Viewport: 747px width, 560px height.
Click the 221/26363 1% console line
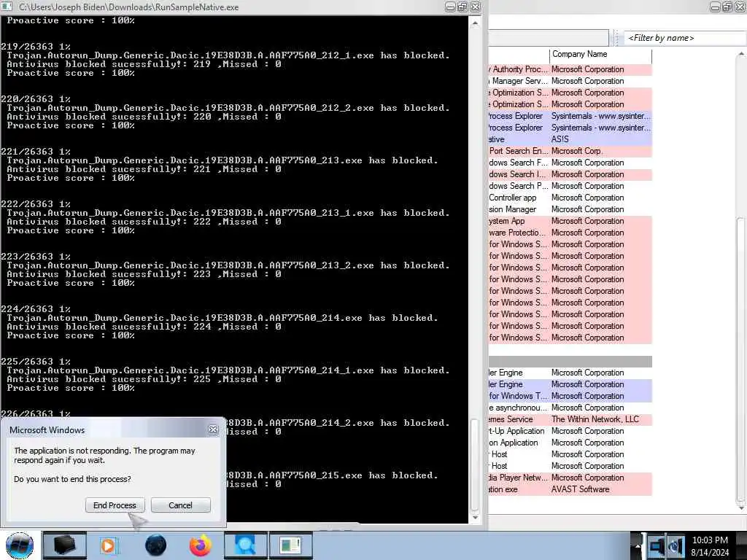tap(36, 152)
